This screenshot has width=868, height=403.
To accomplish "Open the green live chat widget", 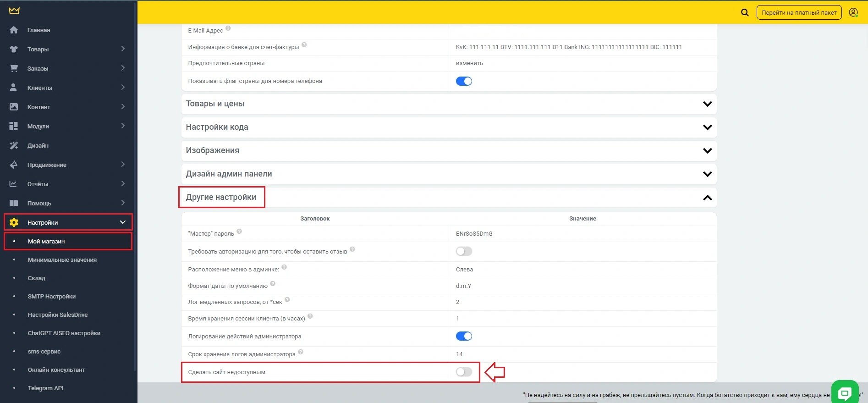I will tap(845, 392).
